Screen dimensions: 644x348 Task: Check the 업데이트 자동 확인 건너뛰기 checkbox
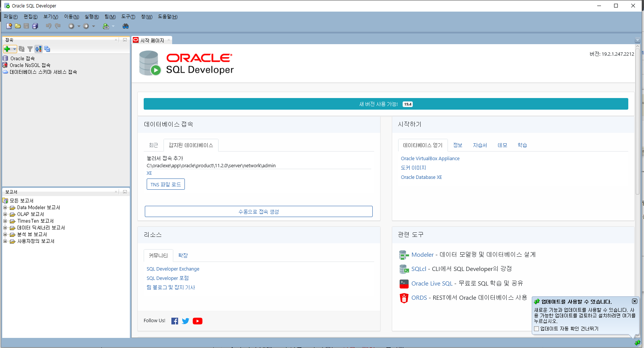(x=536, y=329)
